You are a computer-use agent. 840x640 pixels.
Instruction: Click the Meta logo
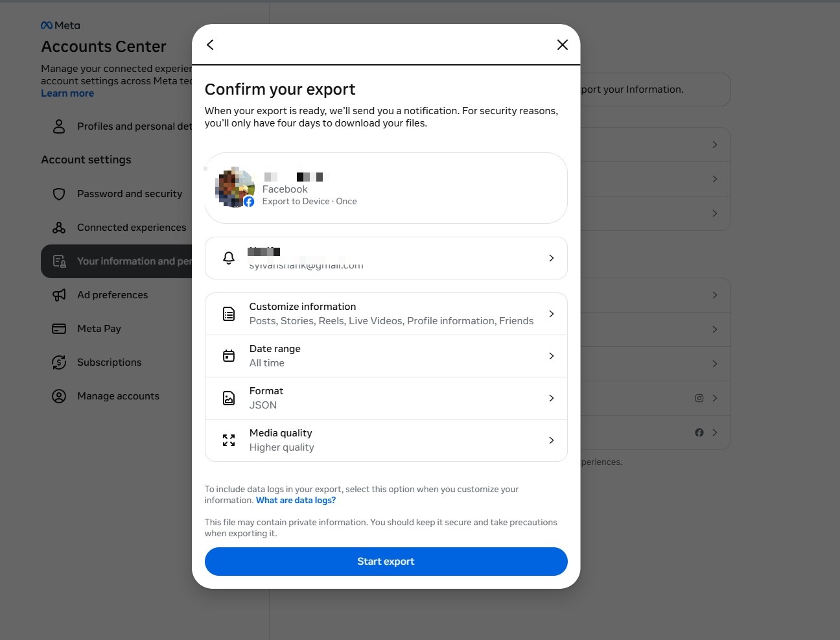[60, 25]
